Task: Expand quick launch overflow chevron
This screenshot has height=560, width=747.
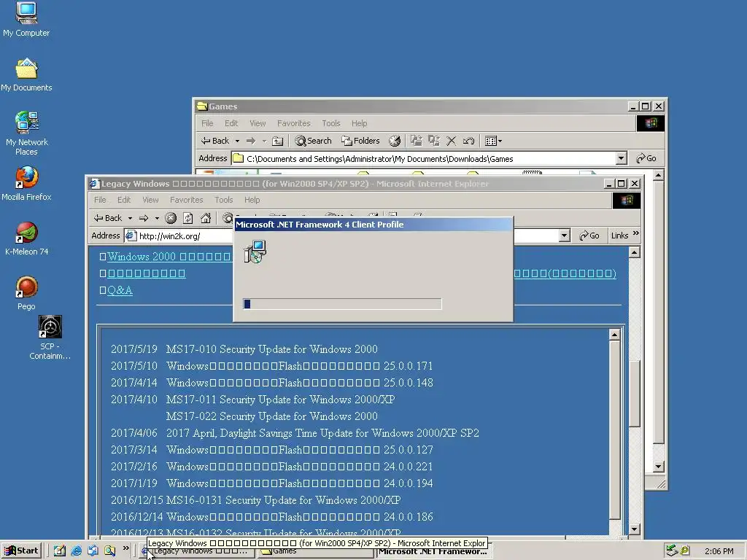Action: pos(125,548)
